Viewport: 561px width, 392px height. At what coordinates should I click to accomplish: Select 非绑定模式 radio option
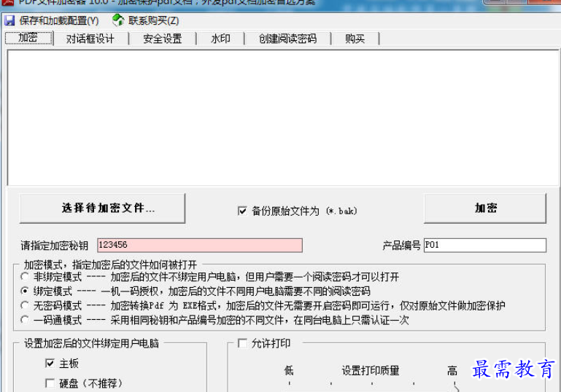[x=24, y=277]
